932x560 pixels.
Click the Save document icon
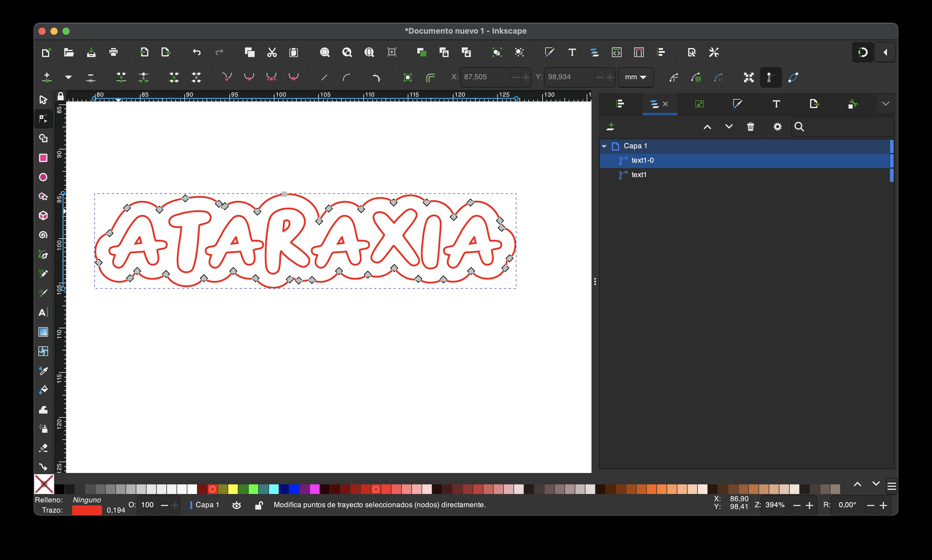pyautogui.click(x=91, y=52)
